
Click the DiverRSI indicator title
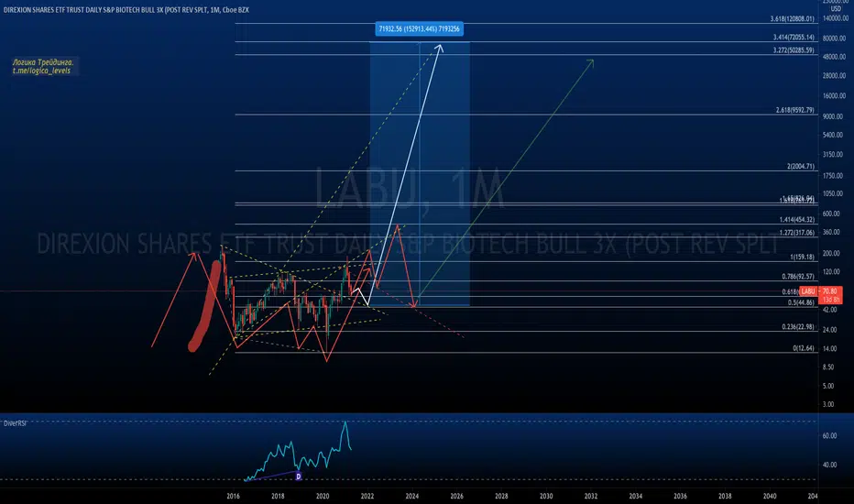(15, 423)
